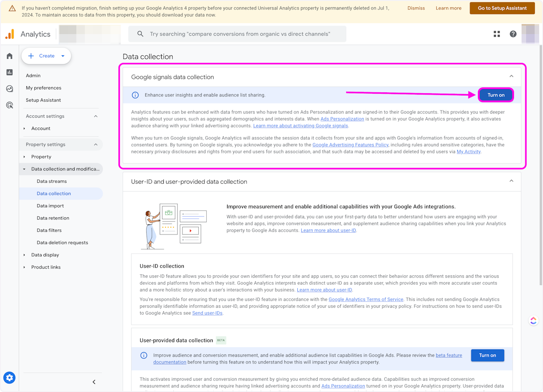Screen dimensions: 543x392
Task: Open the beta feature documentation link
Action: [x=308, y=359]
